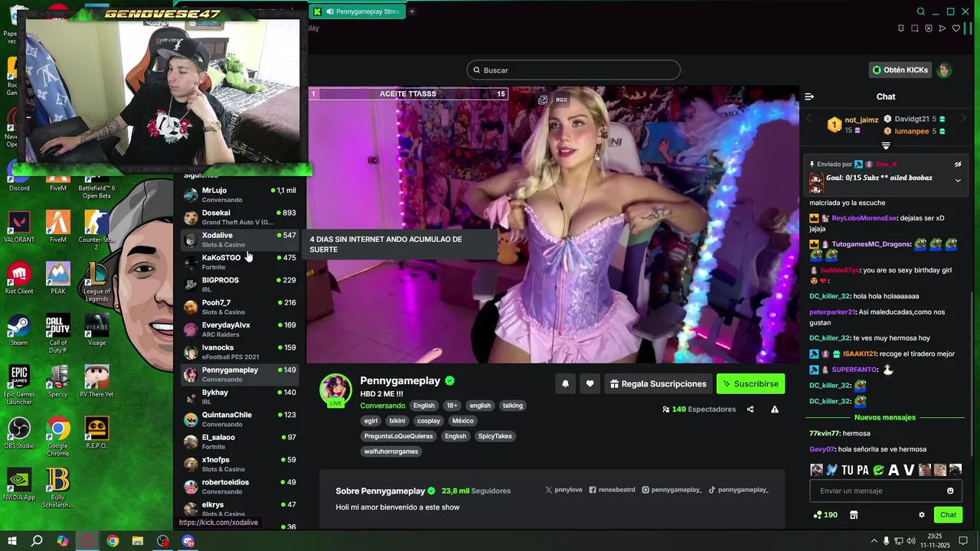Screen dimensions: 980x551
Task: Open Epic Games Launcher desktop shortcut
Action: [x=19, y=386]
